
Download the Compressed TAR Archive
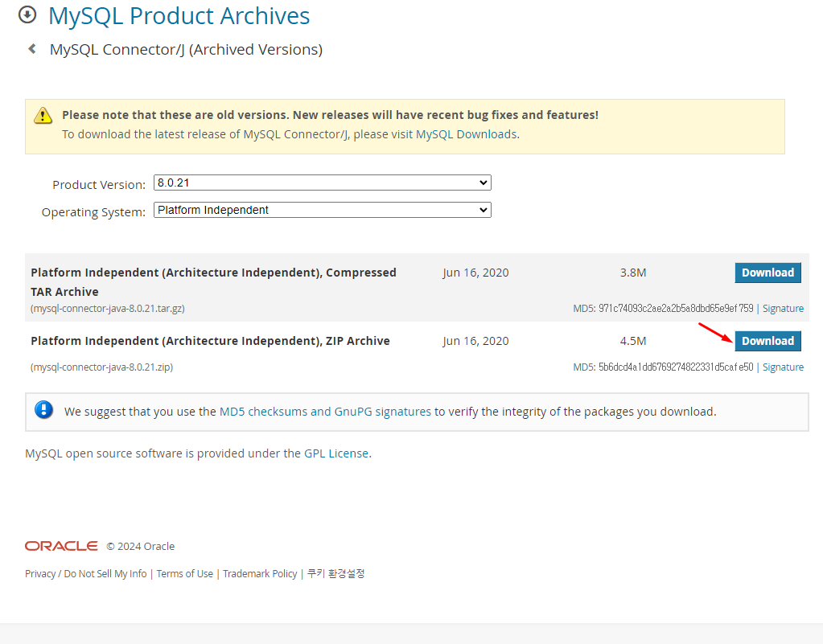pos(767,273)
